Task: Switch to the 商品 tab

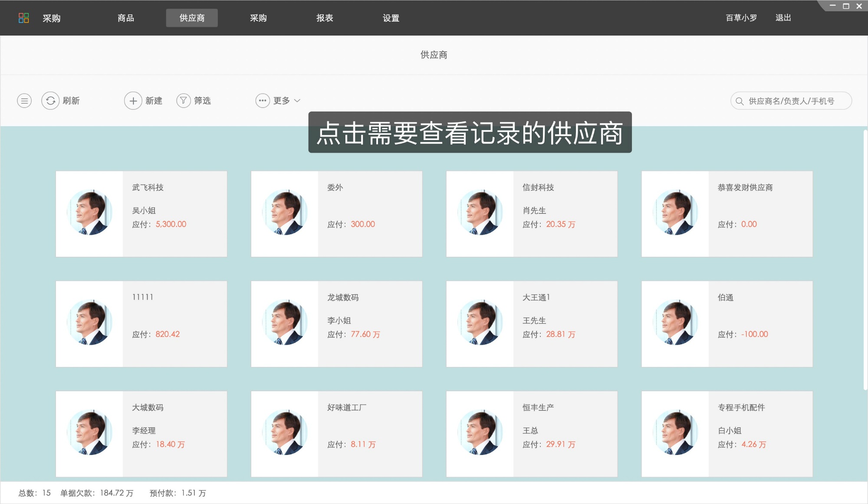Action: (125, 18)
